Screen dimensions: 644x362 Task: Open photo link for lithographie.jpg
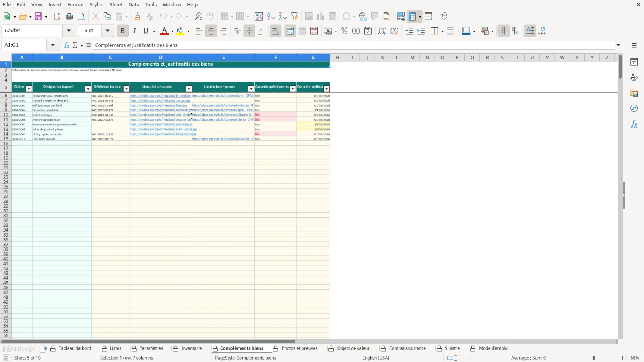click(163, 134)
